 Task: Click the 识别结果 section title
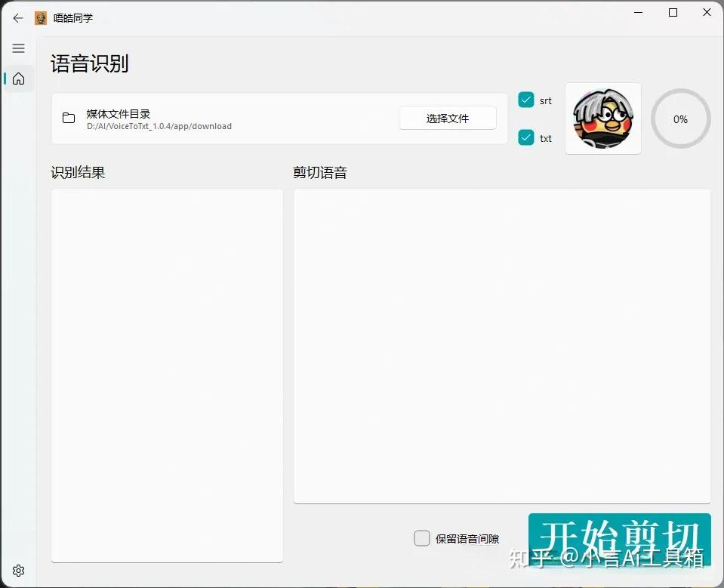click(78, 172)
